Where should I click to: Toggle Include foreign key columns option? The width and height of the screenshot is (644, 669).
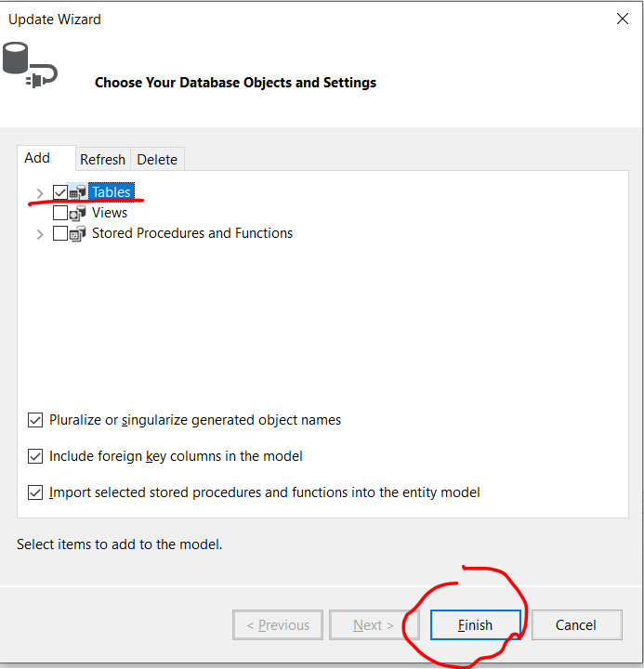click(x=35, y=456)
